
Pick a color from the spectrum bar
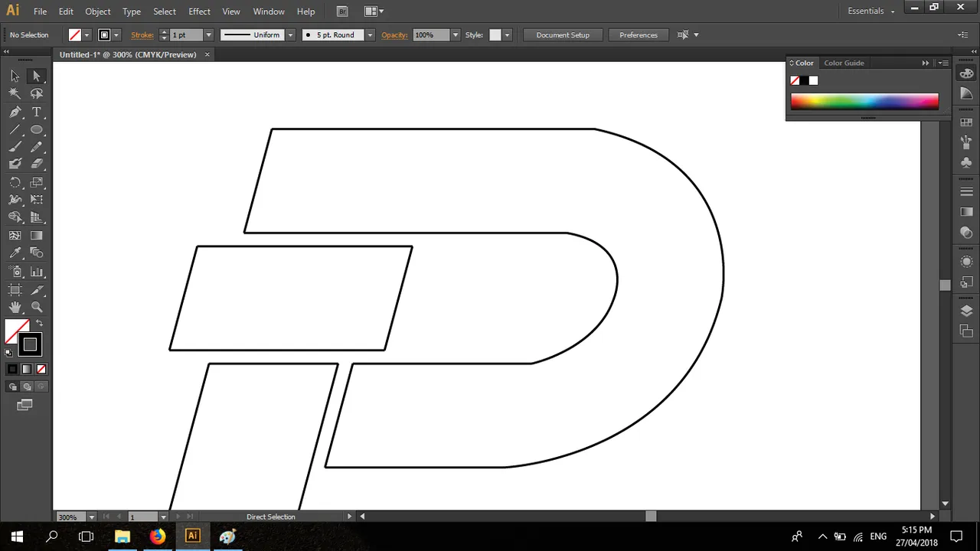pos(864,101)
